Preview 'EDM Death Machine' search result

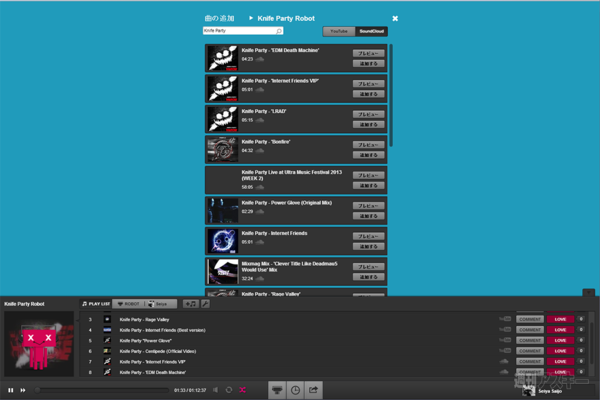pyautogui.click(x=368, y=53)
